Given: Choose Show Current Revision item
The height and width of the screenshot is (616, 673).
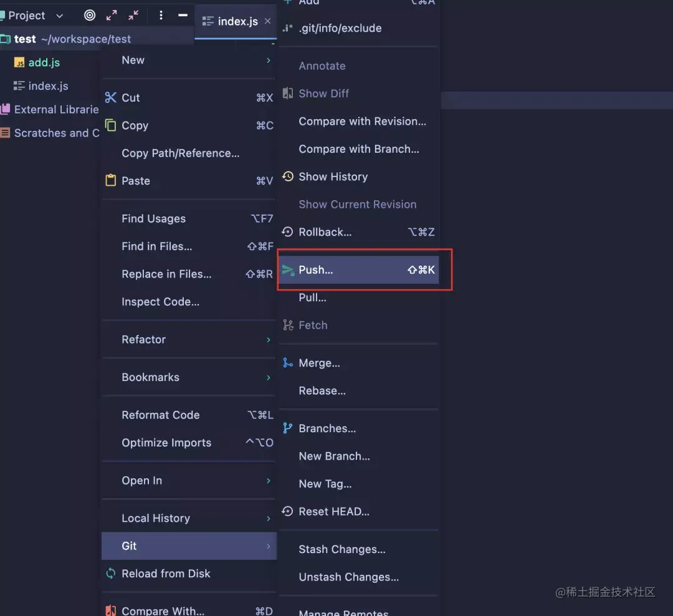Looking at the screenshot, I should tap(359, 204).
